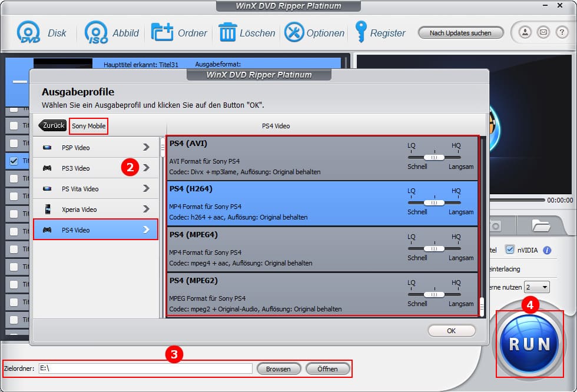Viewport: 577px width, 392px height.
Task: Click the email envelope icon
Action: point(543,32)
